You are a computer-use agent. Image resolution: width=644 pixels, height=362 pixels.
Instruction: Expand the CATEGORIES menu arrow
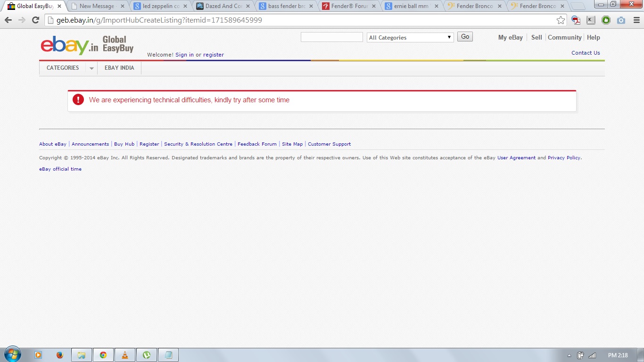[91, 68]
